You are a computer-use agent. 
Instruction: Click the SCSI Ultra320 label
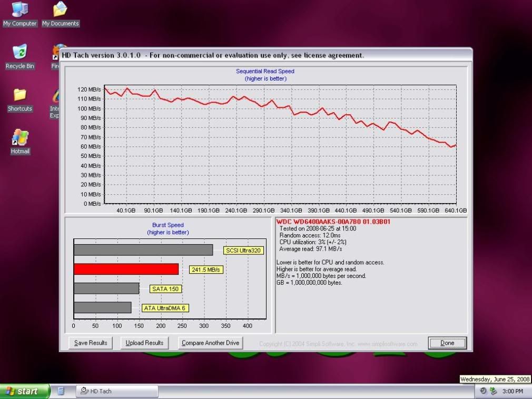click(x=243, y=251)
